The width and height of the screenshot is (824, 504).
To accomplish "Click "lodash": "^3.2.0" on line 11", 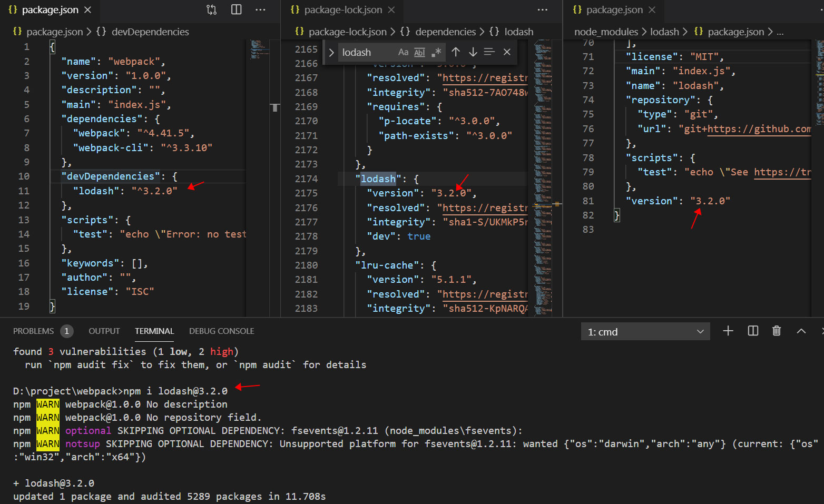I will tap(125, 191).
